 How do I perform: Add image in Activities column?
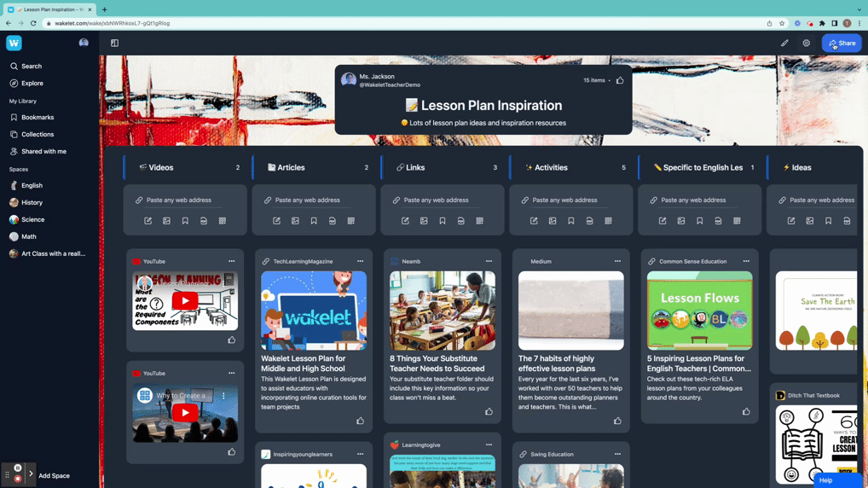553,220
